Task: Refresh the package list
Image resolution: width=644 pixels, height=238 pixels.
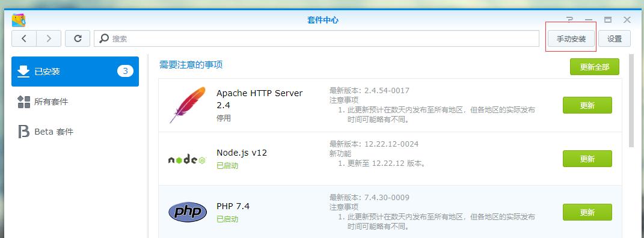Action: pos(78,38)
